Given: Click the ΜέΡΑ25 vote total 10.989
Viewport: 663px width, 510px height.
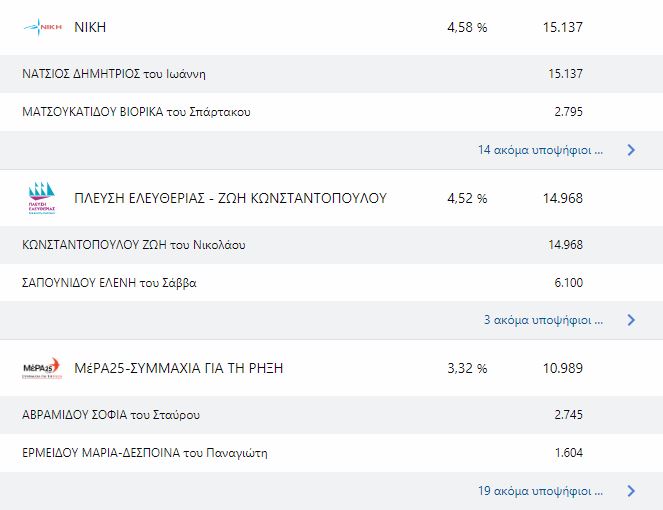Looking at the screenshot, I should (x=563, y=368).
